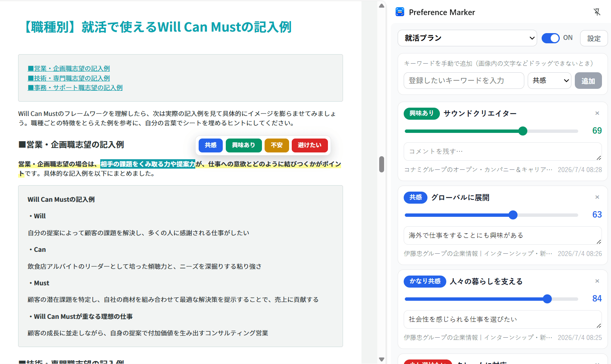Mark selection as 避けたい in popup
The height and width of the screenshot is (364, 611).
click(x=309, y=145)
